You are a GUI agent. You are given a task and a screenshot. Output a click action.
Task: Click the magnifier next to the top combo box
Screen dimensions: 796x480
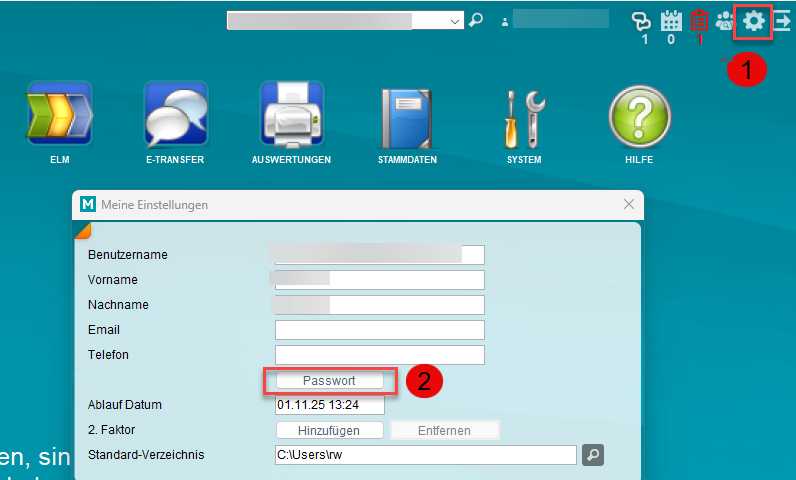tap(476, 20)
